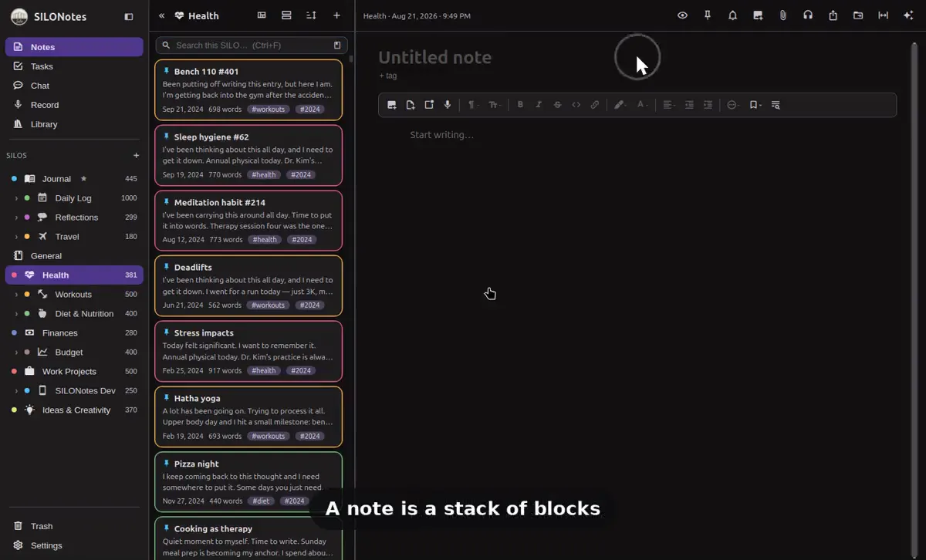Expand the Reflections silo chevron
Screen dimensions: 926x560
click(x=16, y=218)
